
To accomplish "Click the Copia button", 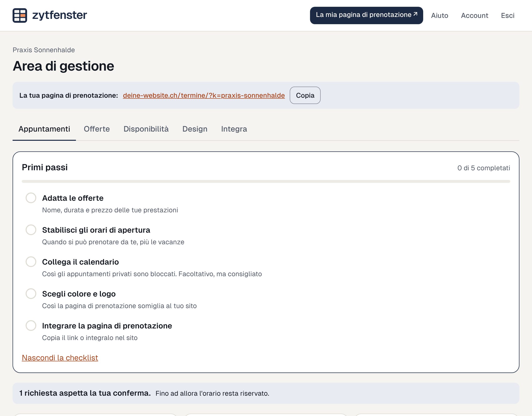I will point(305,95).
